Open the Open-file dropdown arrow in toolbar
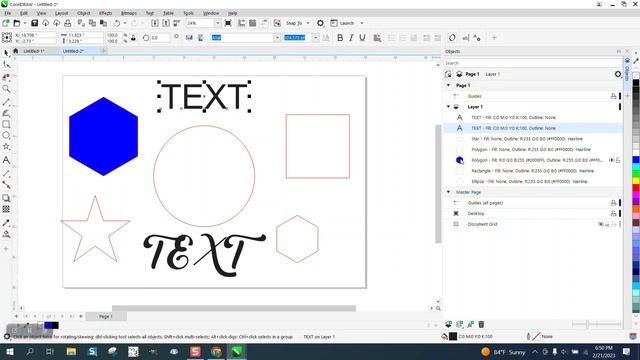Viewport: 640px width, 360px height. pos(24,23)
